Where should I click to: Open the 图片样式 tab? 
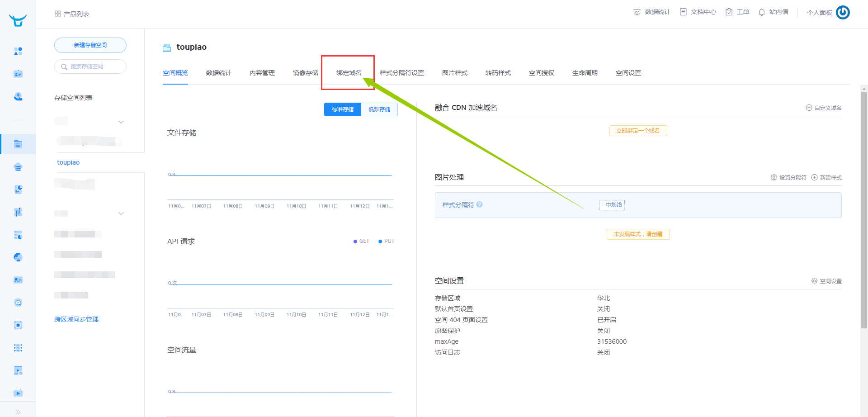pos(455,73)
